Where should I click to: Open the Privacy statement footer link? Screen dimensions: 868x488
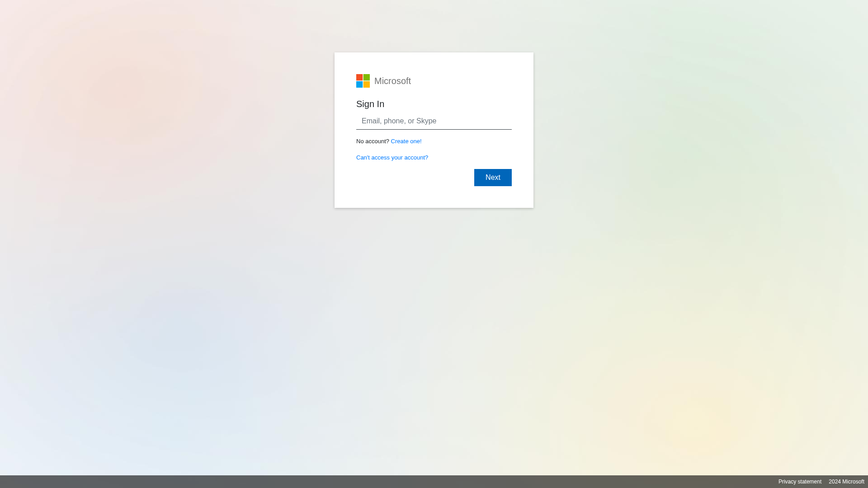pos(800,482)
